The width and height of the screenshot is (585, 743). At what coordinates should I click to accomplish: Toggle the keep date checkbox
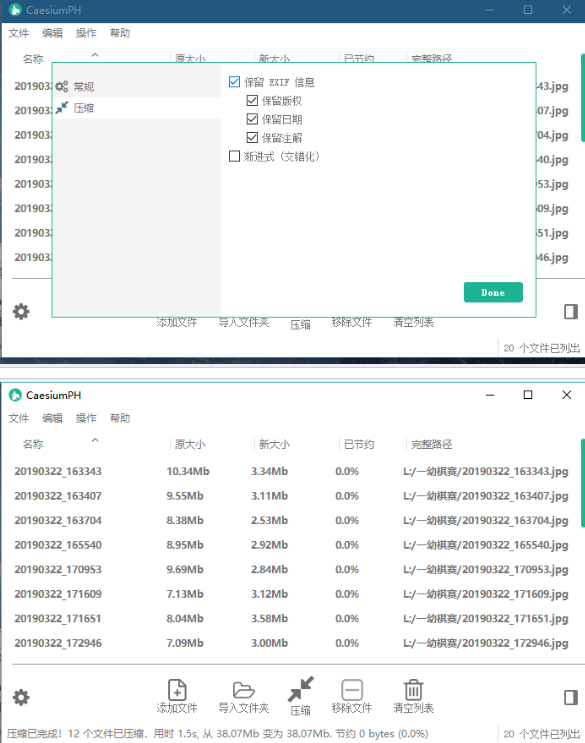click(252, 119)
